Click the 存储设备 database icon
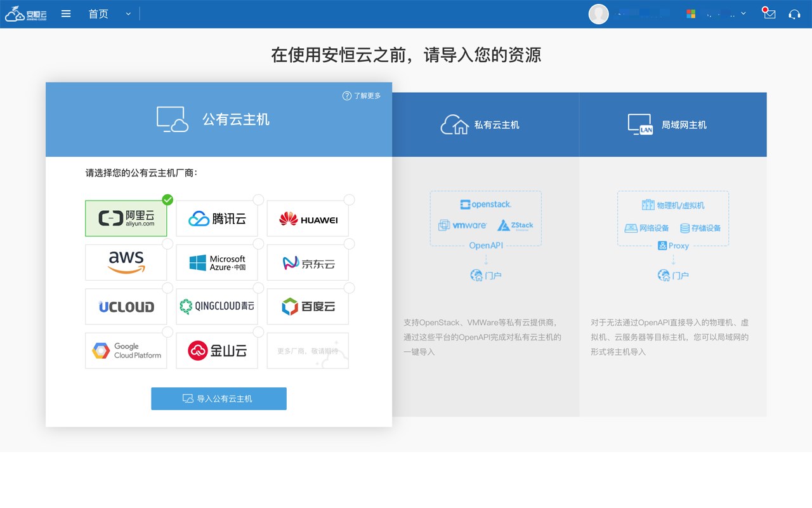 point(684,228)
